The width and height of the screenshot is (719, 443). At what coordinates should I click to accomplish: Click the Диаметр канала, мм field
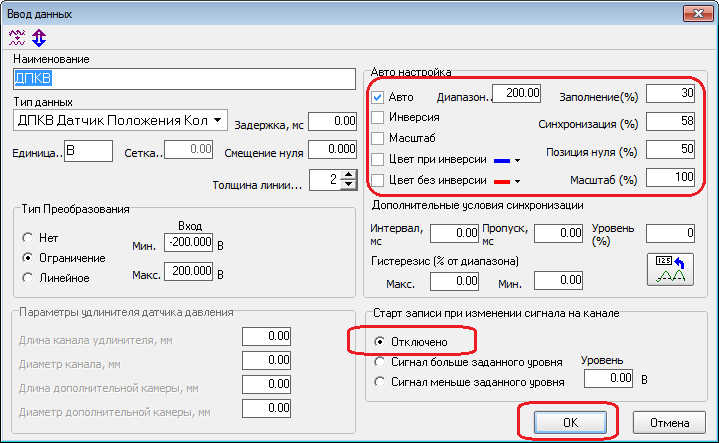[x=266, y=360]
